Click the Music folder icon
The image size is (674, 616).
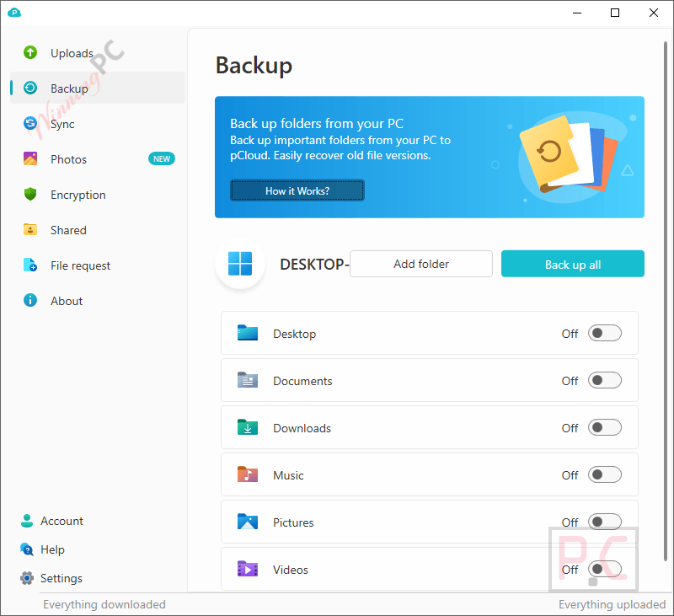tap(248, 474)
